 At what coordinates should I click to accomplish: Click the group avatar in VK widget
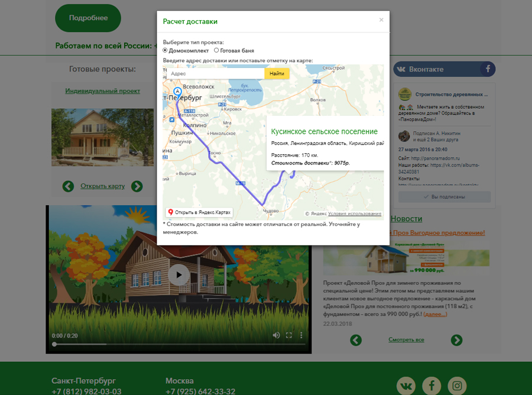click(405, 95)
